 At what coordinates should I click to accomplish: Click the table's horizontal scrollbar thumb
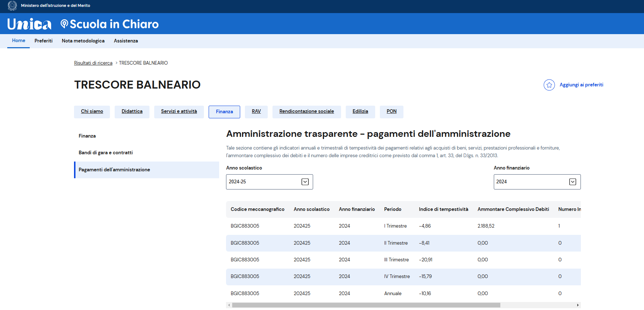[x=366, y=305]
